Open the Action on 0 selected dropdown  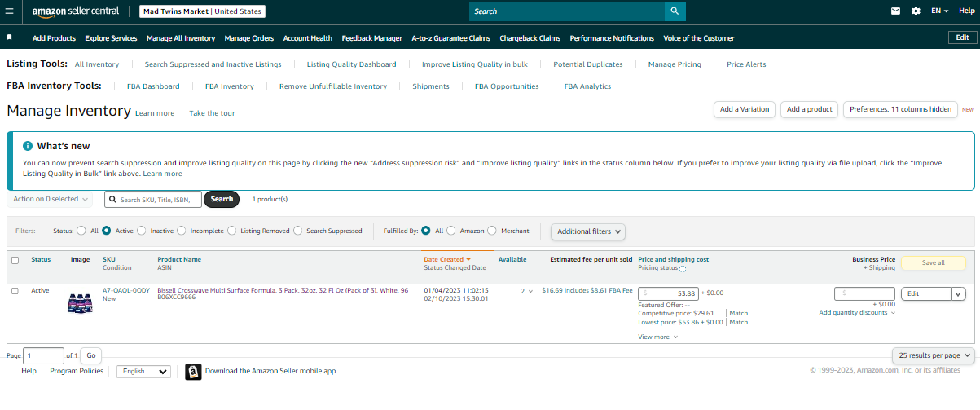(x=51, y=199)
